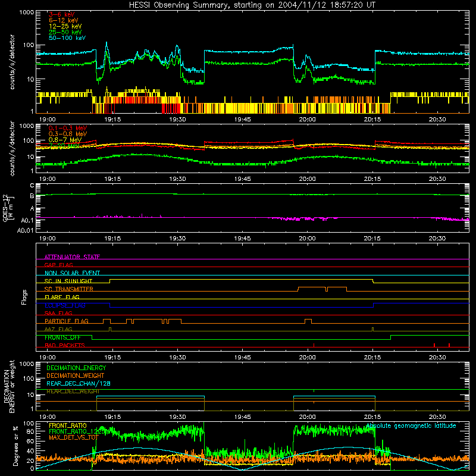Select the SC_TRANSMITTER flag label
Viewport: 476px width, 476px height.
tap(69, 289)
